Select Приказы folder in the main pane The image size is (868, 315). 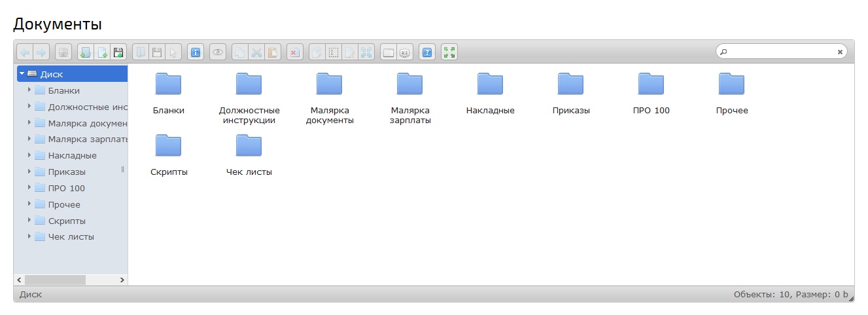click(571, 94)
